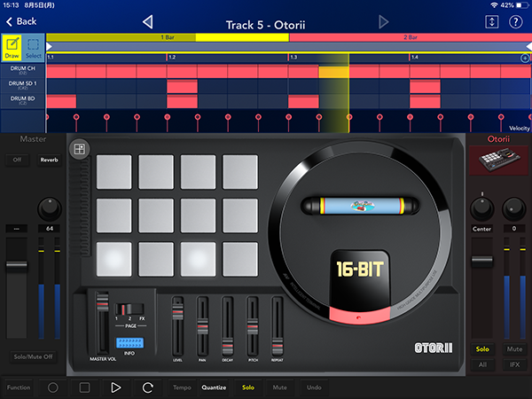
Task: Select the DRUM CH lane label
Action: 23,70
